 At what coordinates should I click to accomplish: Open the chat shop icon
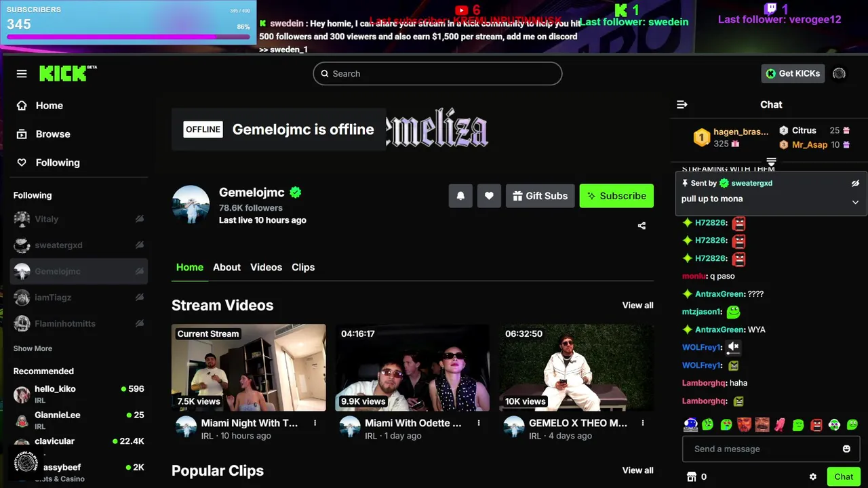click(x=692, y=477)
